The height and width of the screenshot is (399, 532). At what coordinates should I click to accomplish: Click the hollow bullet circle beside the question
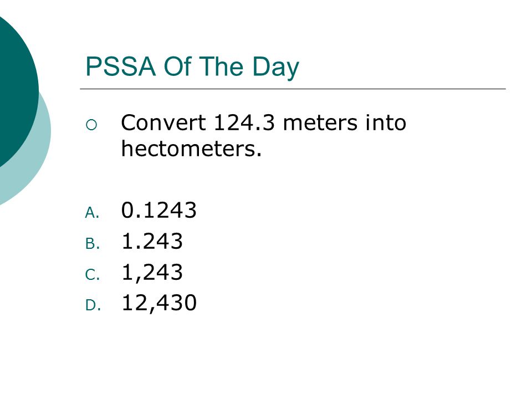click(x=91, y=125)
